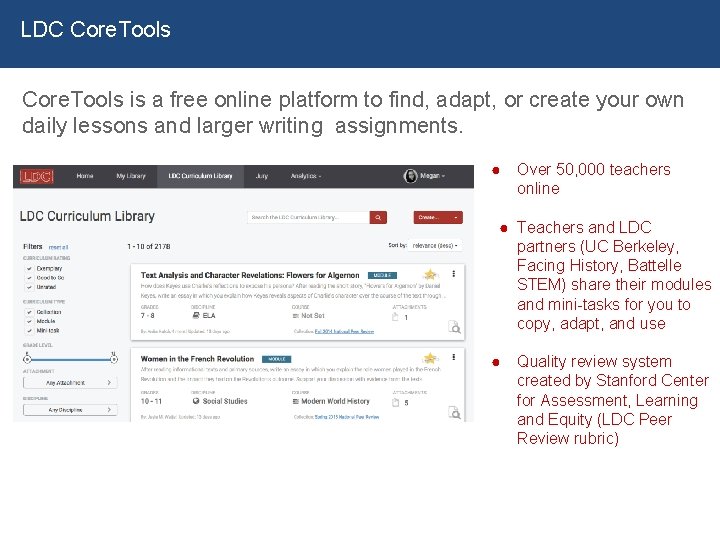Click the Social Studies globe icon
Viewport: 720px width, 540px height.
click(x=196, y=401)
